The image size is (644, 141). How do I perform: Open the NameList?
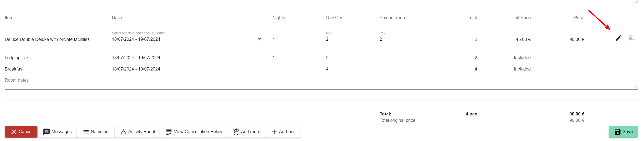click(96, 132)
